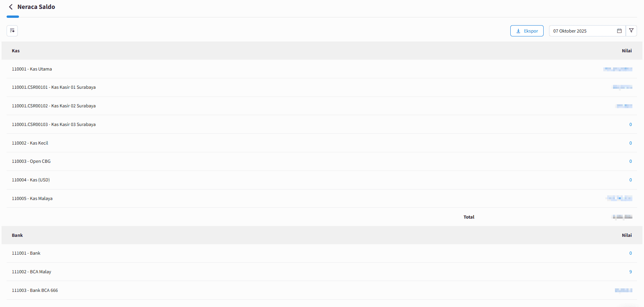
Task: Open the 111002 - BCA Malay account
Action: 31,272
